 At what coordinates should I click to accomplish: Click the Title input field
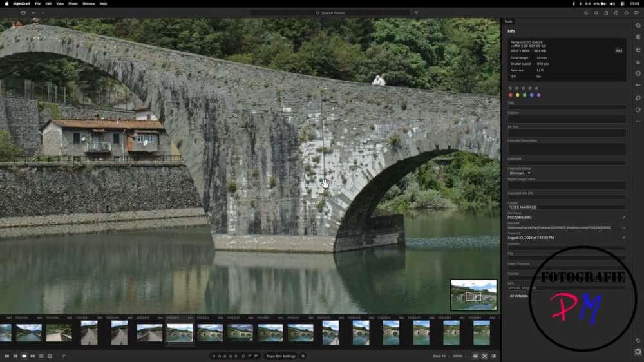[567, 107]
